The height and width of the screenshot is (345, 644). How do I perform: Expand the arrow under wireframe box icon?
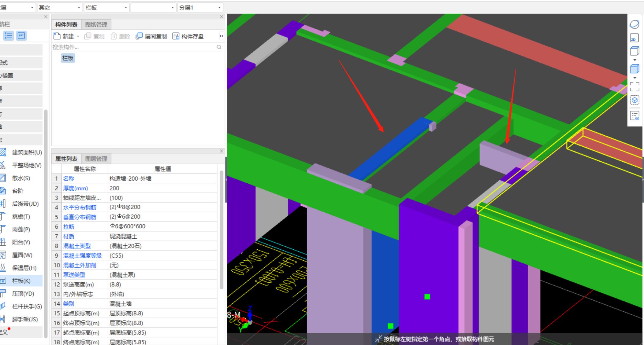(635, 60)
